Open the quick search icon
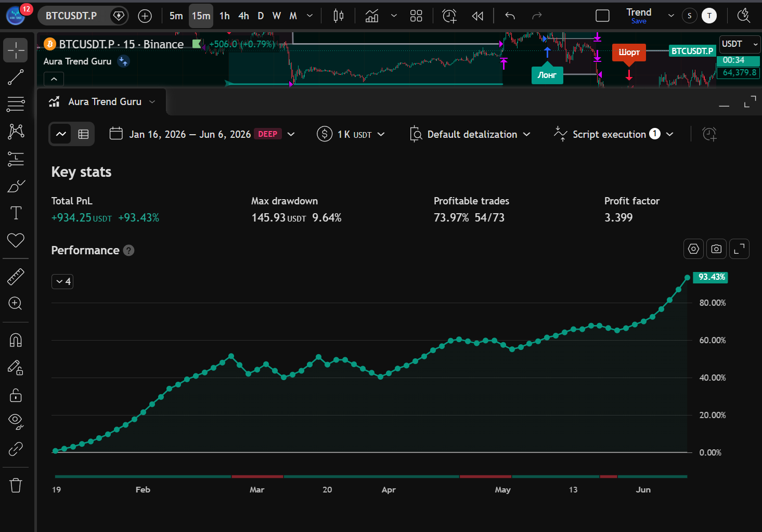This screenshot has width=762, height=532. coord(744,16)
